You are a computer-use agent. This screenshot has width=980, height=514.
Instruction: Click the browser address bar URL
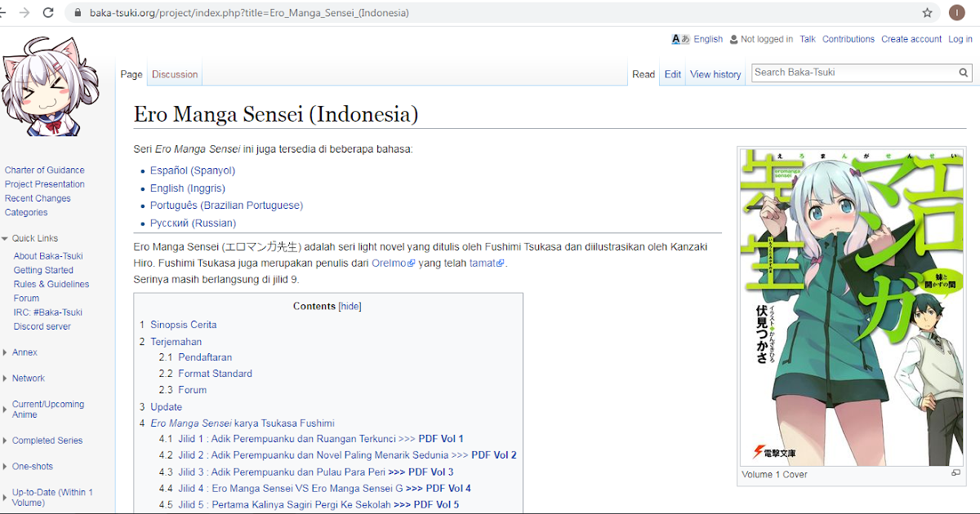click(x=248, y=13)
